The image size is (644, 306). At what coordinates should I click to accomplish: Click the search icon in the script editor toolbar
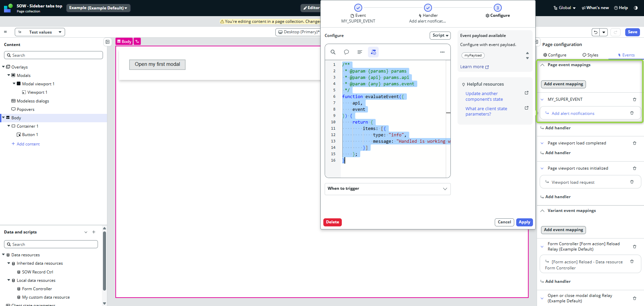click(333, 52)
